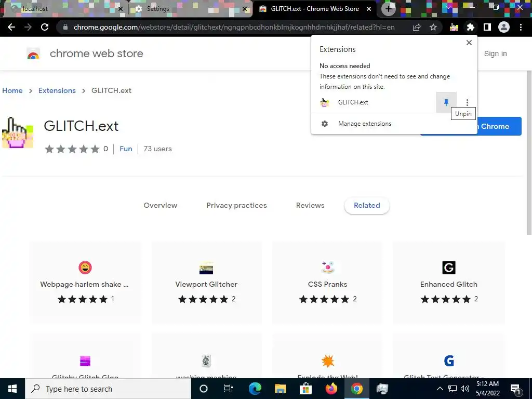
Task: Bookmark this tab with the star icon
Action: (433, 27)
